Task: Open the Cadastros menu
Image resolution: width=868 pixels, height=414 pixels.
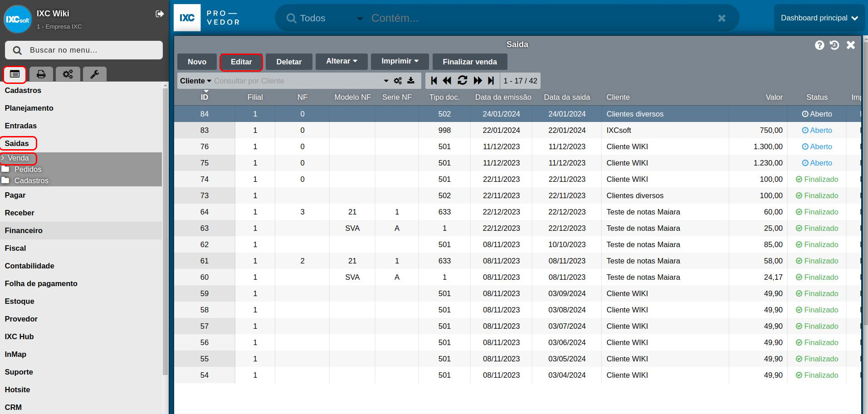Action: tap(23, 90)
